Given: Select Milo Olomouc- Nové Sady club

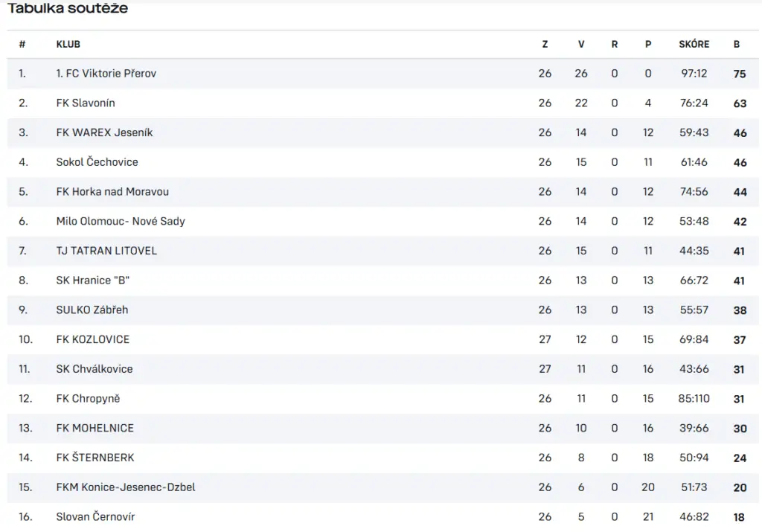Looking at the screenshot, I should [121, 221].
